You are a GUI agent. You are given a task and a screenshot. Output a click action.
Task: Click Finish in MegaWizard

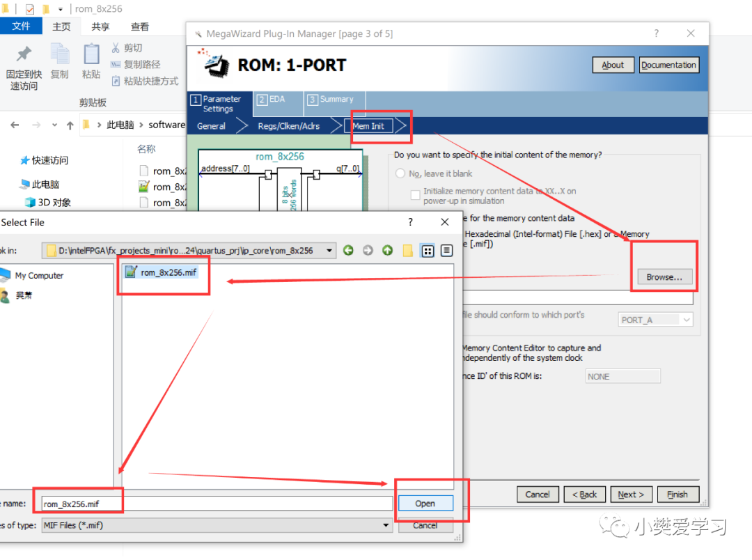[677, 495]
